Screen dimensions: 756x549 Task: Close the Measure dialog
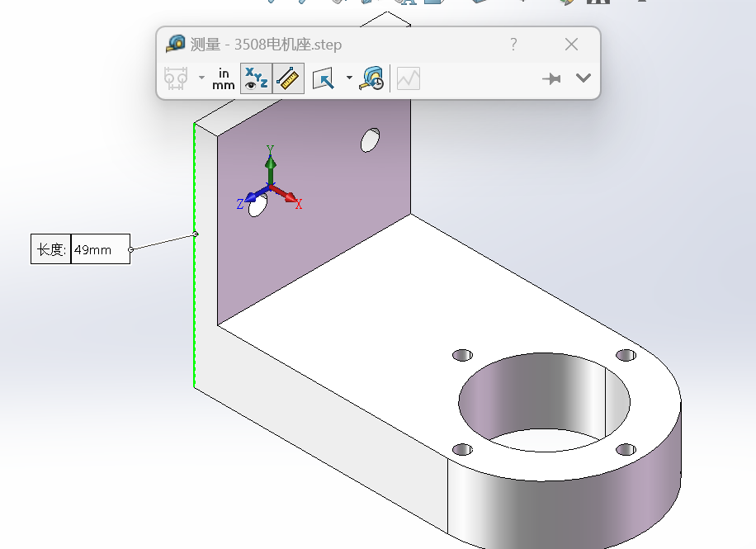pyautogui.click(x=571, y=45)
